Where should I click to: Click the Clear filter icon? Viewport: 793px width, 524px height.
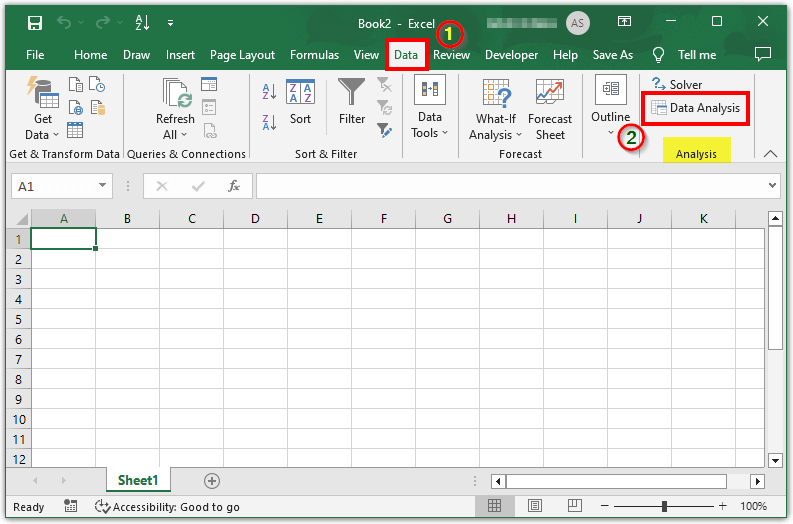coord(384,84)
